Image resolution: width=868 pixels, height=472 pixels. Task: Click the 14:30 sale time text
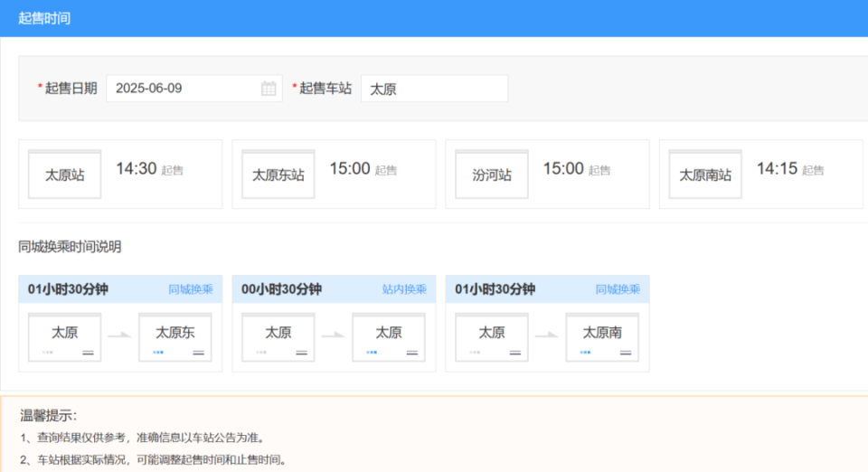pos(137,169)
